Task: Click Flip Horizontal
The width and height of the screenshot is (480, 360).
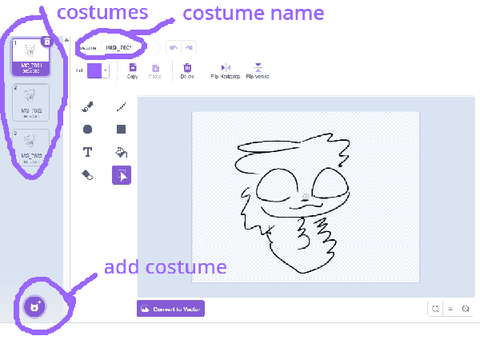Action: 225,71
